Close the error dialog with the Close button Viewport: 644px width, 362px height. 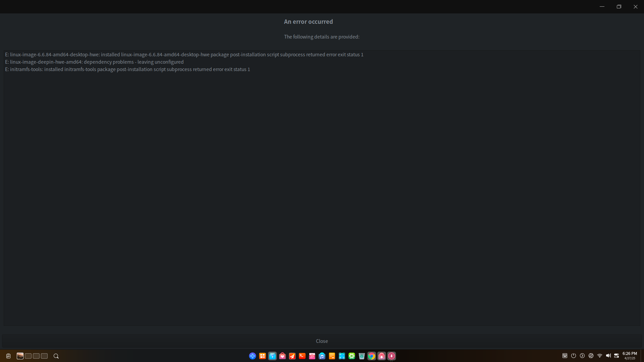pyautogui.click(x=322, y=341)
